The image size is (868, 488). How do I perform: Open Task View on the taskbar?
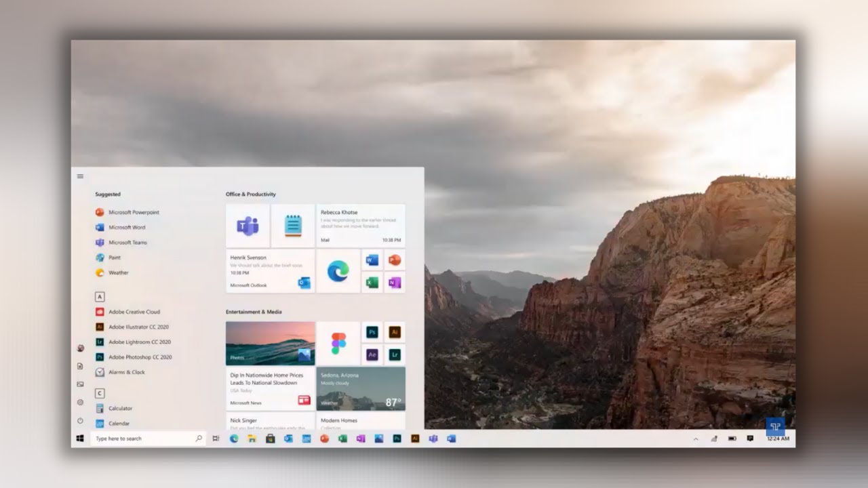(x=216, y=439)
